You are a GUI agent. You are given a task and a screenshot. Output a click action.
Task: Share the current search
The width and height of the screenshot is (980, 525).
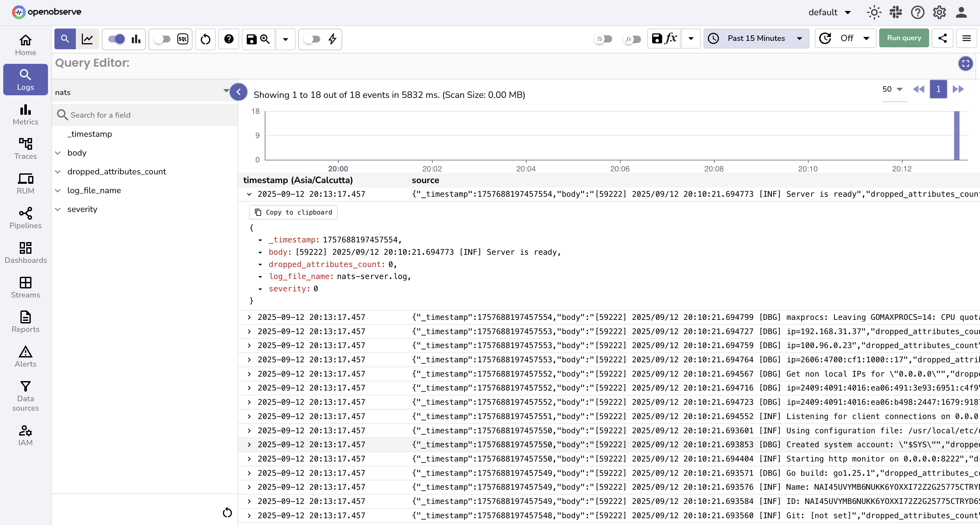click(x=943, y=38)
